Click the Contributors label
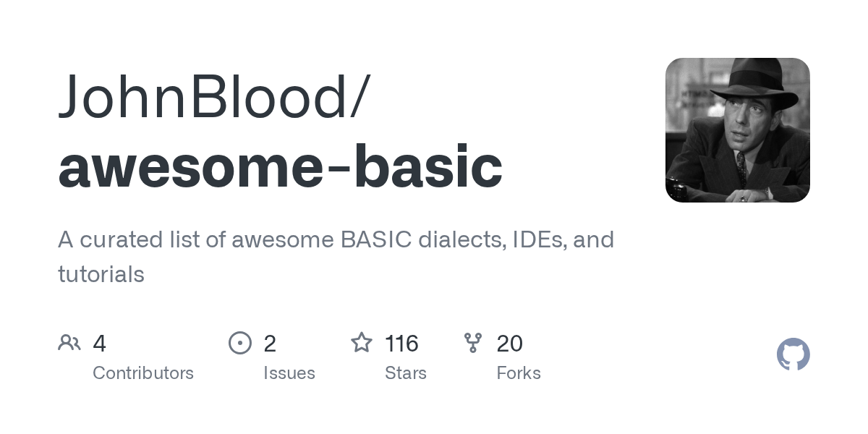 (143, 373)
